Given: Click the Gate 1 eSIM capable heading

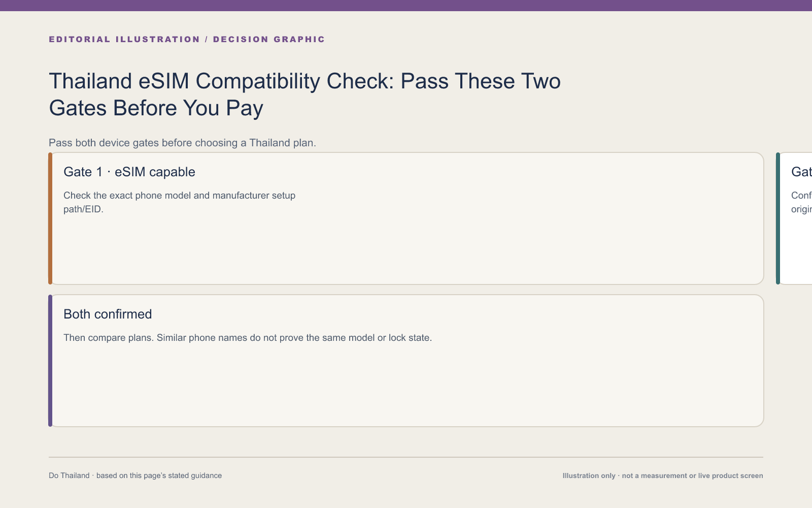Looking at the screenshot, I should coord(129,172).
